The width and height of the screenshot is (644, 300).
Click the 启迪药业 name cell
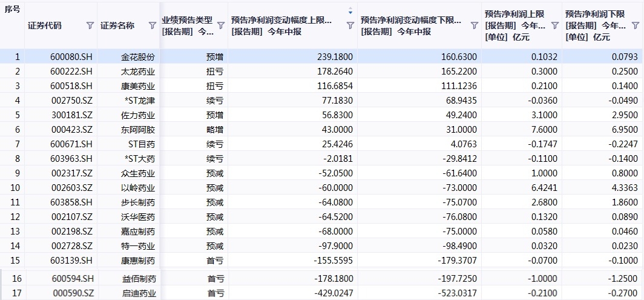(x=139, y=293)
